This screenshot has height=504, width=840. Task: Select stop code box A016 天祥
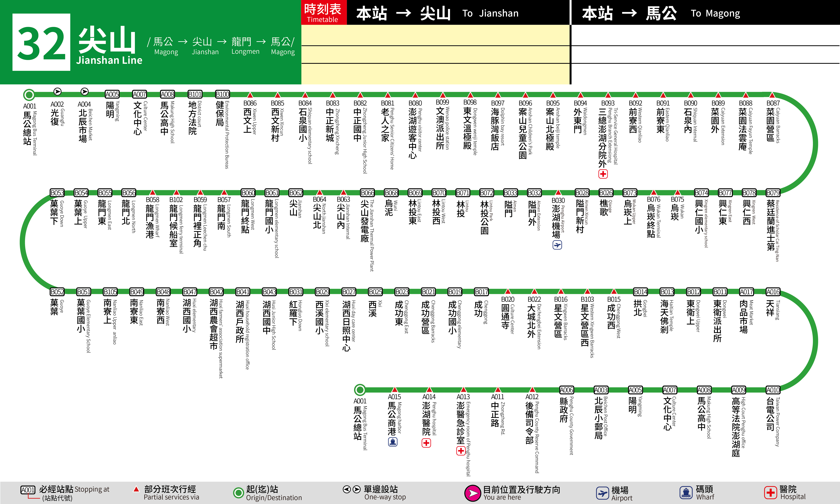pos(773,292)
